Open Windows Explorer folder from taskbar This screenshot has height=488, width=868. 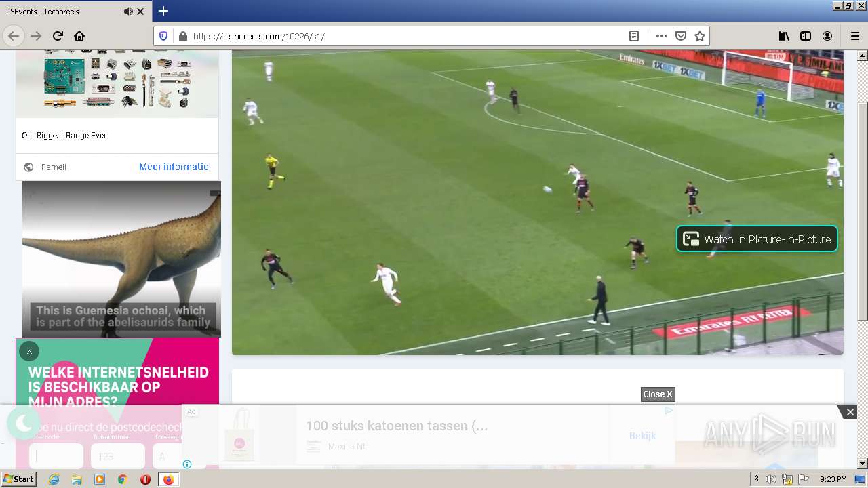pyautogui.click(x=77, y=479)
